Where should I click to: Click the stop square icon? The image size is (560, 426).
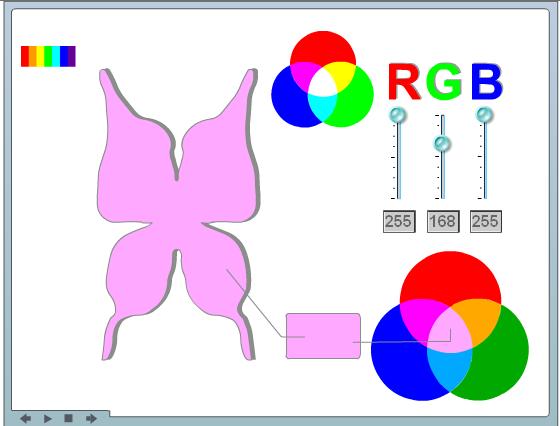click(x=68, y=418)
